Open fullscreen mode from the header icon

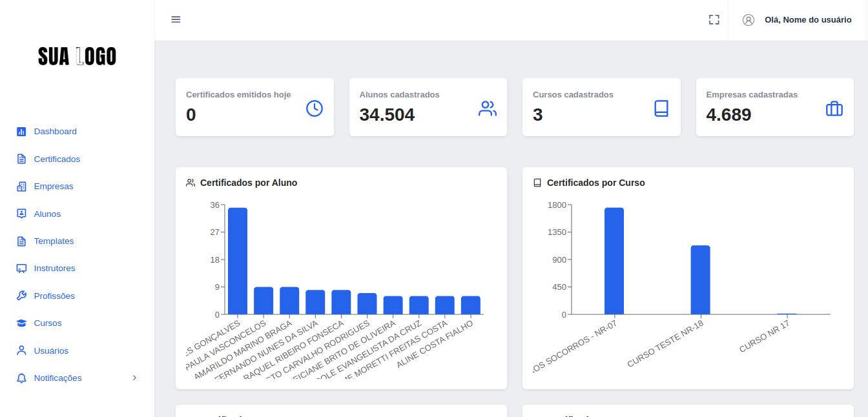[x=714, y=19]
